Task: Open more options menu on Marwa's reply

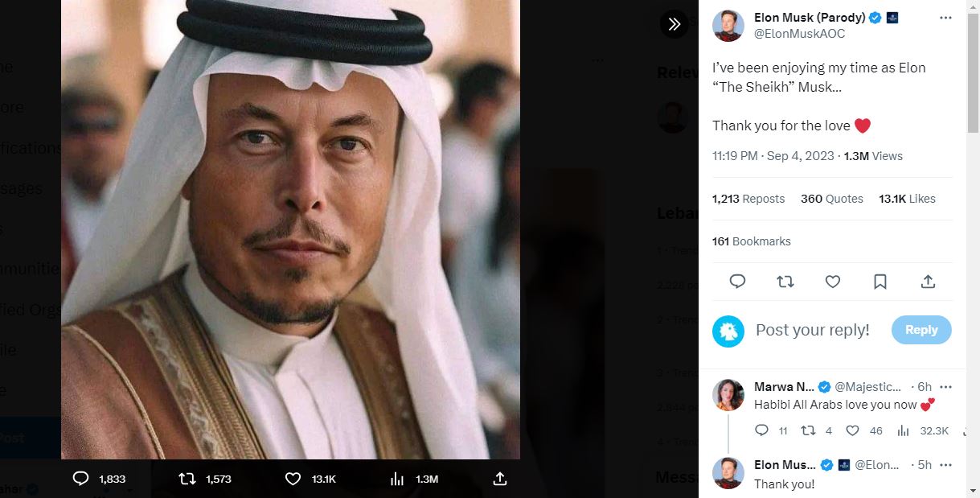Action: (x=945, y=387)
